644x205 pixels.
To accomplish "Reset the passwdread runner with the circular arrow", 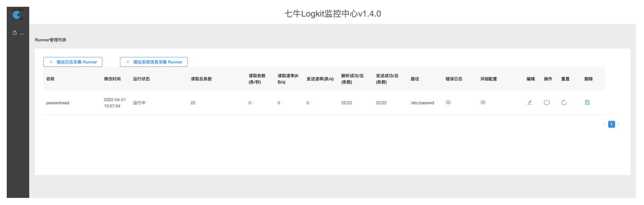I will (564, 103).
